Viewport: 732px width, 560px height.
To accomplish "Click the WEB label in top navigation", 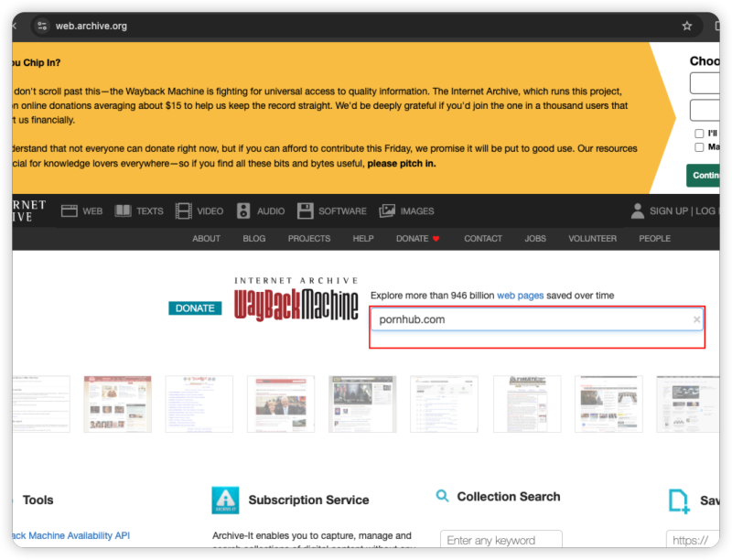I will pos(92,211).
